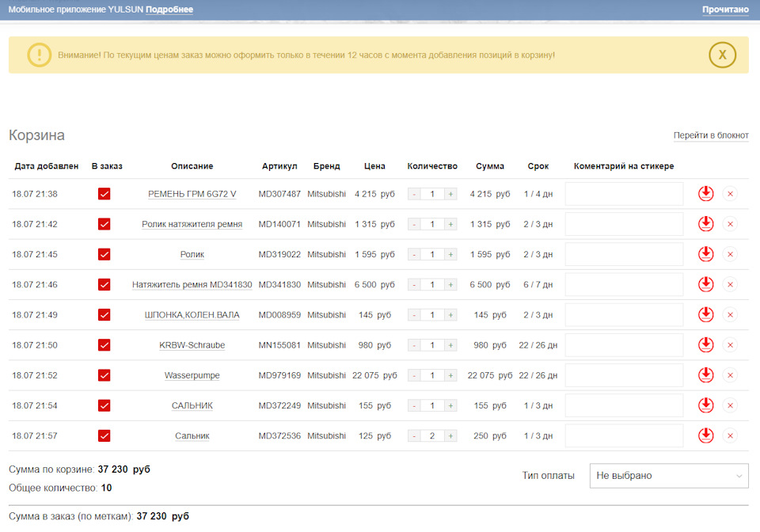Uncheck order checkbox for Ролик натяжителя ремня

(104, 224)
